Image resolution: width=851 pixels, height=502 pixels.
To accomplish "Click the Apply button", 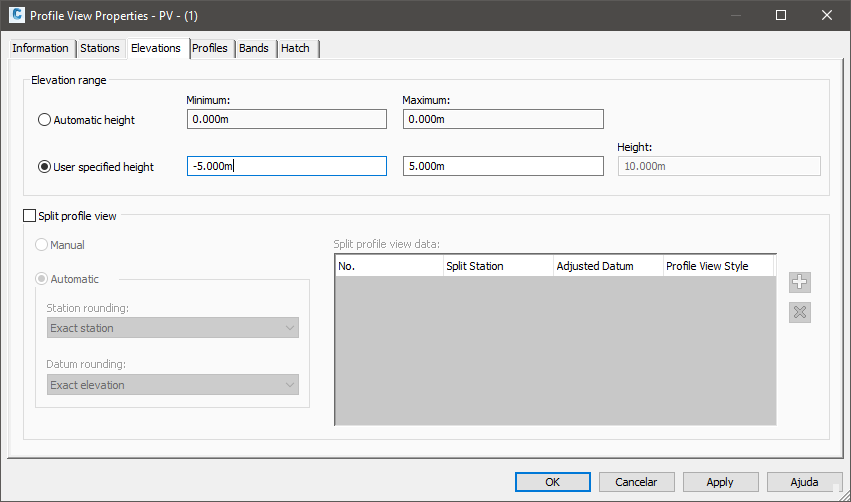I will click(720, 482).
